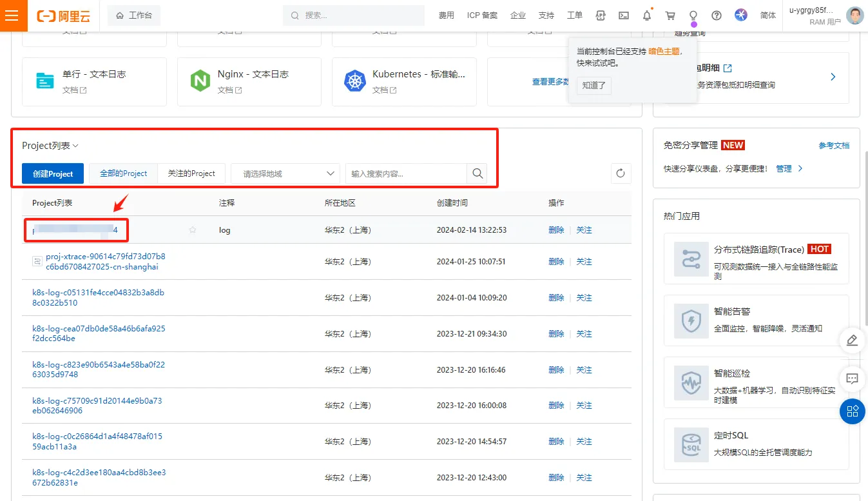Delete the project created 2023-12-20 16:16:46

[x=556, y=370]
